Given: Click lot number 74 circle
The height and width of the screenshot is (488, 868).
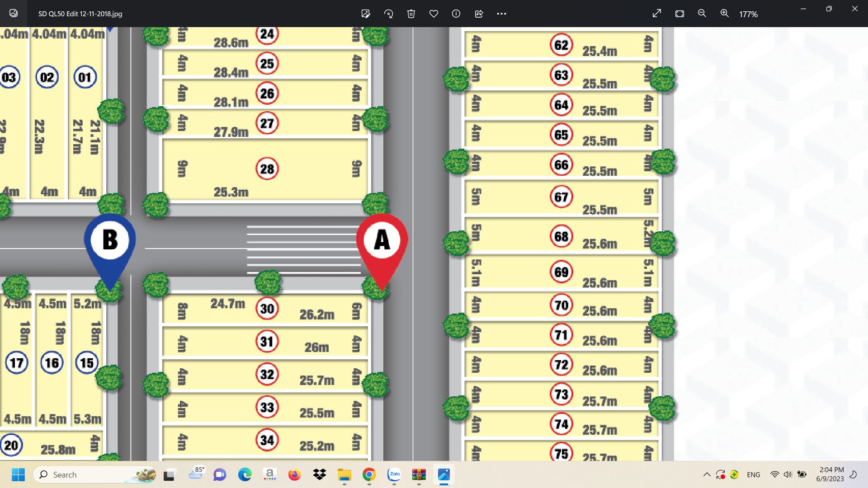Looking at the screenshot, I should (x=561, y=424).
